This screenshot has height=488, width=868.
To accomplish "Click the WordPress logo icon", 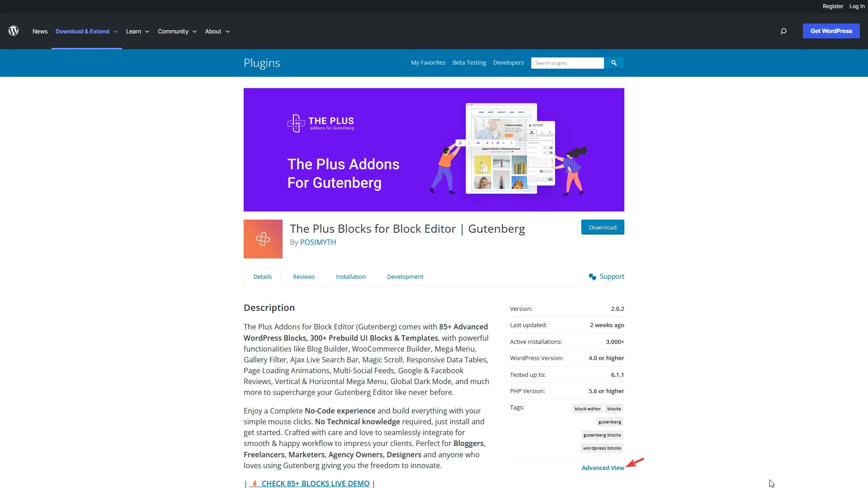I will click(14, 31).
